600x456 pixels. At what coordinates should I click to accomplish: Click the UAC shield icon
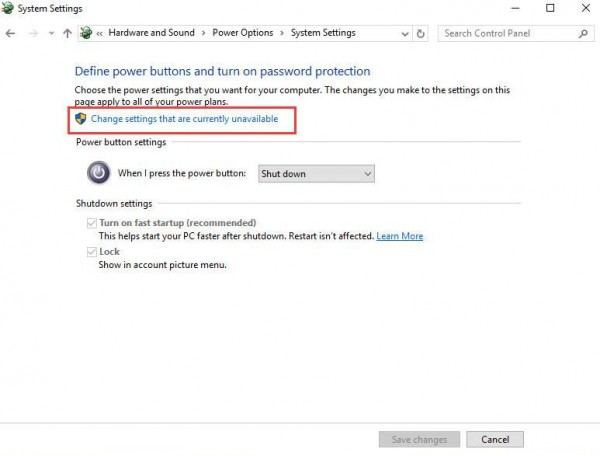click(81, 119)
